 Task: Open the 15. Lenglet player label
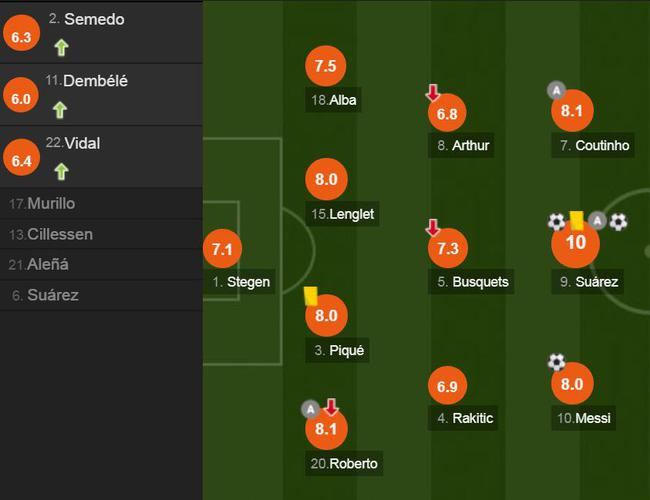coord(343,214)
